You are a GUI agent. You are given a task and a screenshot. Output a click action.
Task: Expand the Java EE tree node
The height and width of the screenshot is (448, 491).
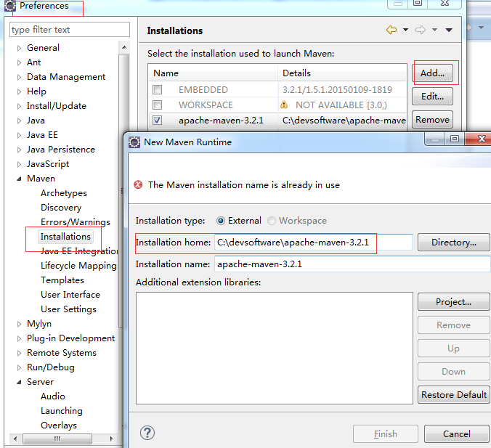19,135
